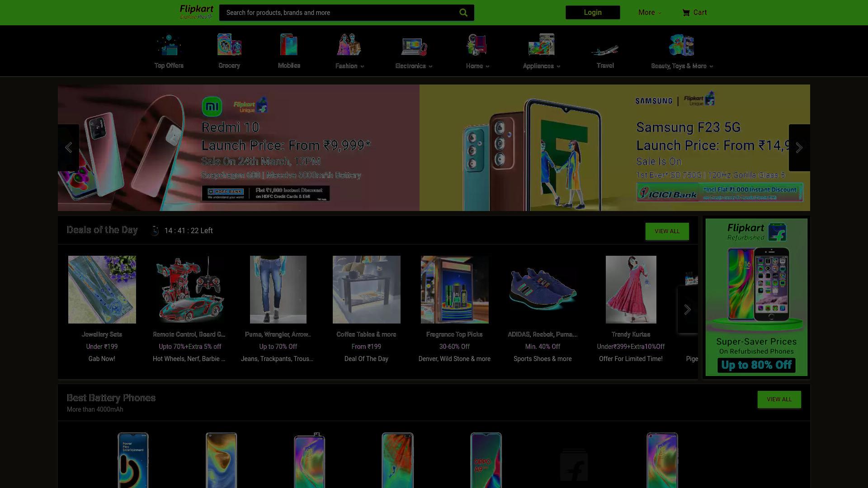Screen dimensions: 868x488
Task: Click 'From ₹199' coffee tables text
Action: pyautogui.click(x=366, y=347)
